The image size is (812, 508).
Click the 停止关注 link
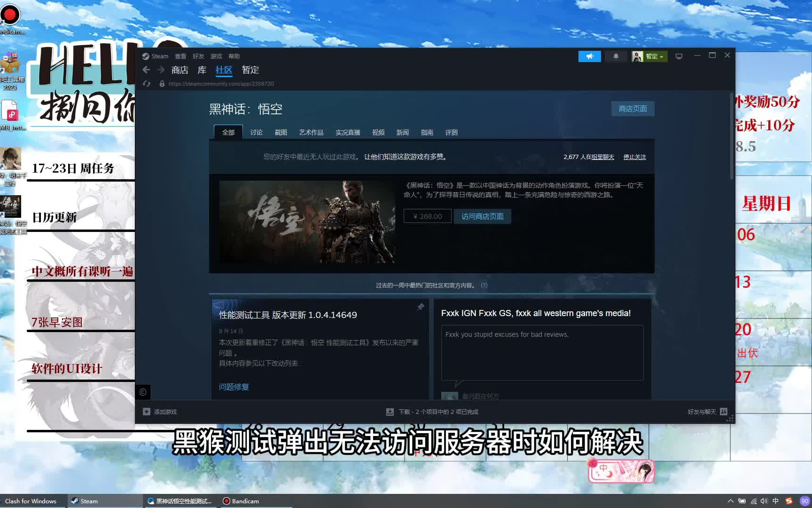[635, 157]
